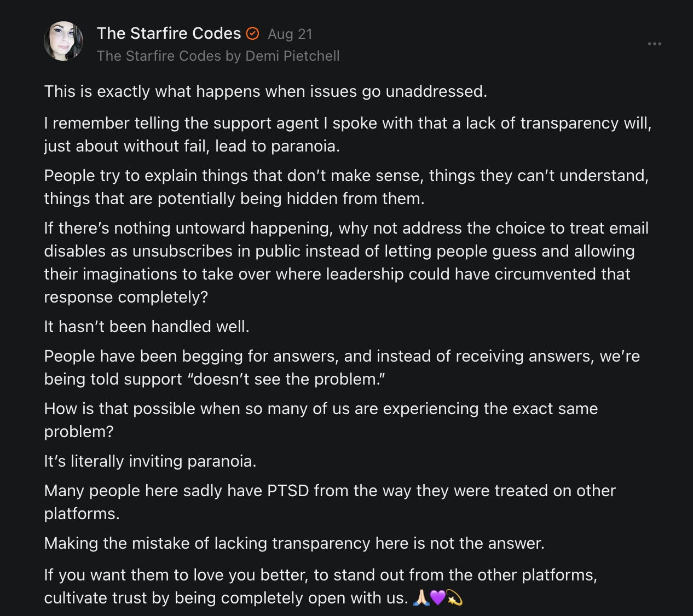Click the praying hands emoji
The height and width of the screenshot is (616, 693).
[421, 598]
